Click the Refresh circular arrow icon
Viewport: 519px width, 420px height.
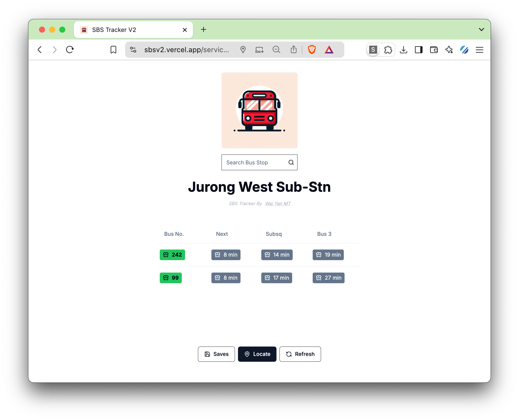coord(289,354)
